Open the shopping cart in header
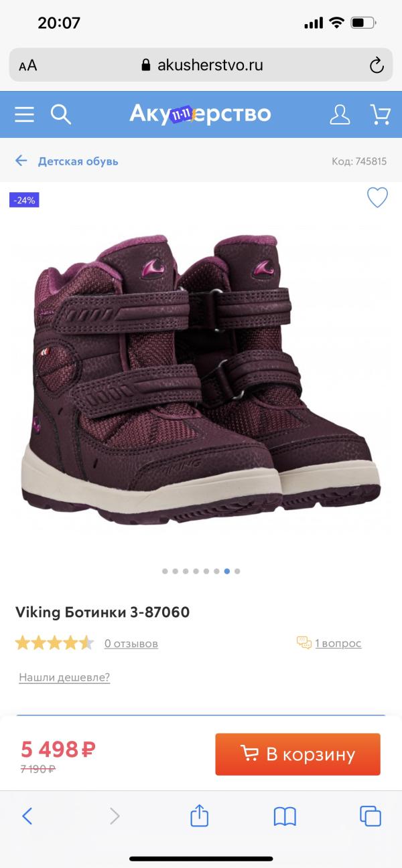The image size is (402, 868). pos(380,114)
